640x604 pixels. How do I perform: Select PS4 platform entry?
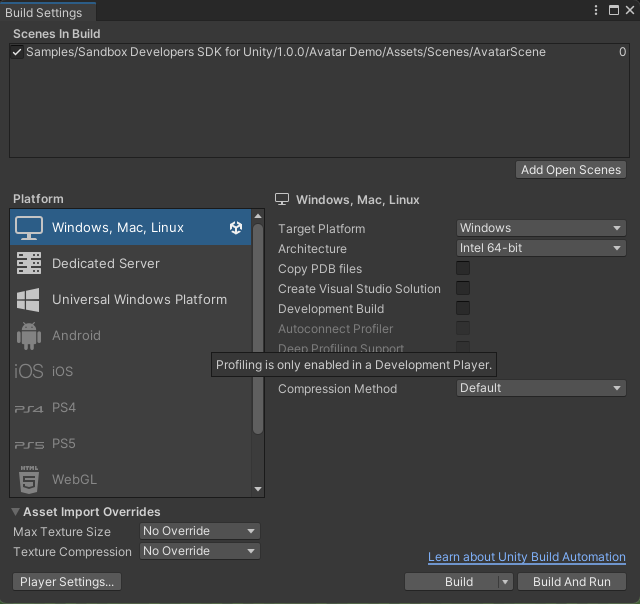click(131, 407)
